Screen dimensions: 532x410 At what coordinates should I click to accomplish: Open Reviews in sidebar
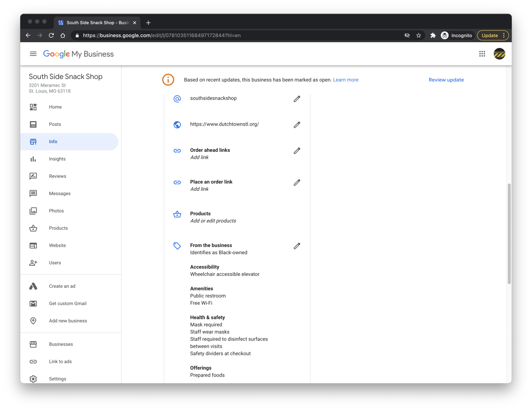pyautogui.click(x=69, y=176)
